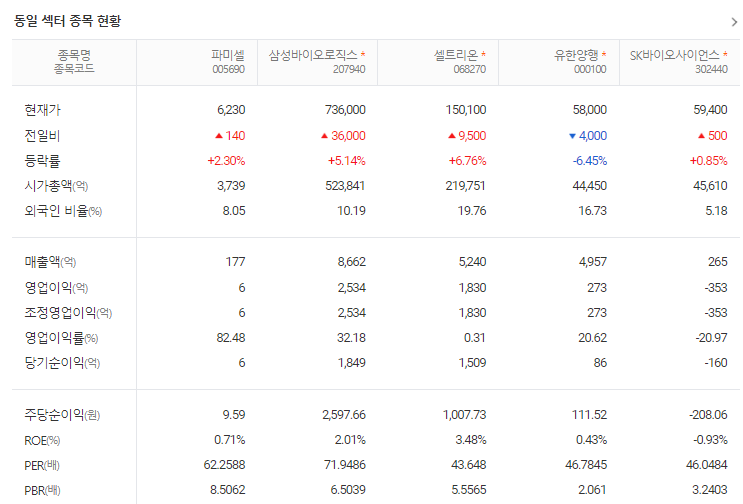Expand sector stocks with the right chevron
The image size is (743, 504).
click(734, 22)
